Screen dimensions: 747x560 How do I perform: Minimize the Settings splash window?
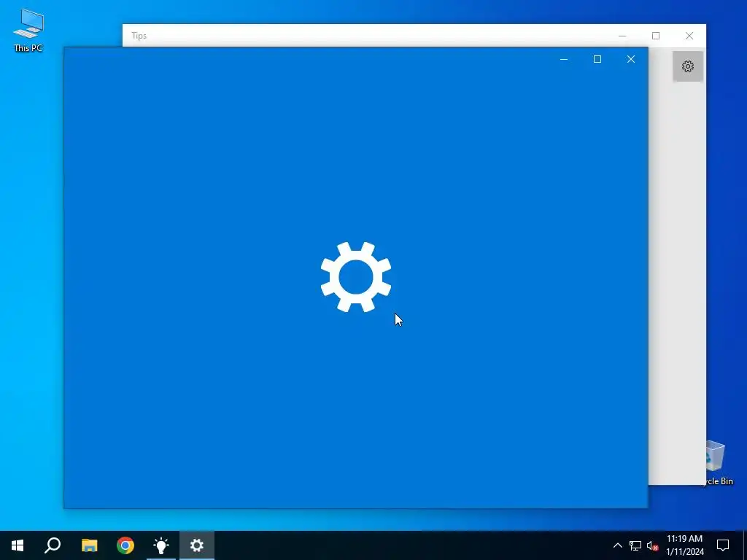point(564,59)
